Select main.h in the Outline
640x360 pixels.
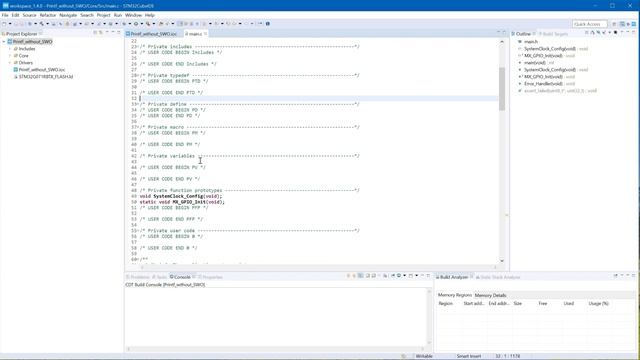531,42
